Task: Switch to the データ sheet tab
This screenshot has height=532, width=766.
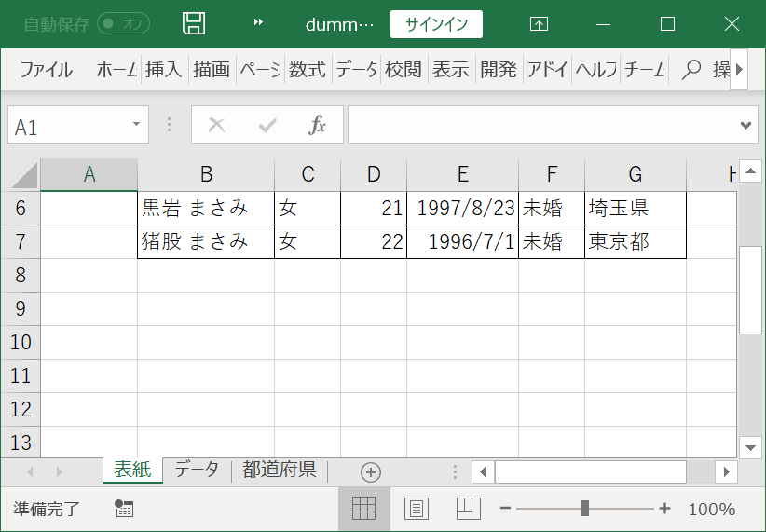Action: tap(197, 470)
